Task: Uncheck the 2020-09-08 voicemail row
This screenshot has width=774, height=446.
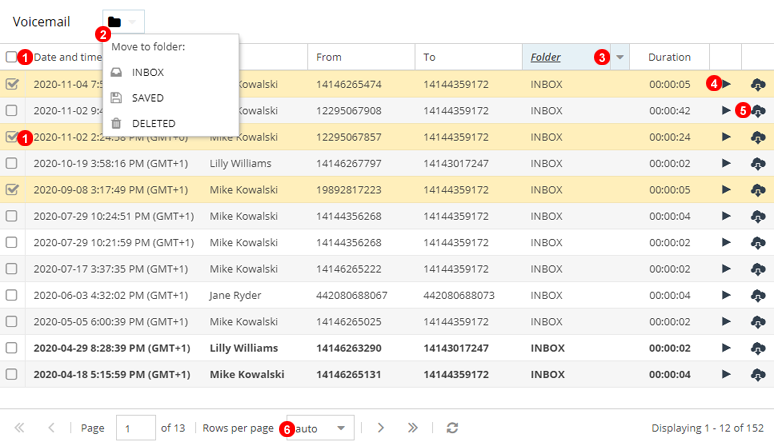Action: (x=12, y=189)
